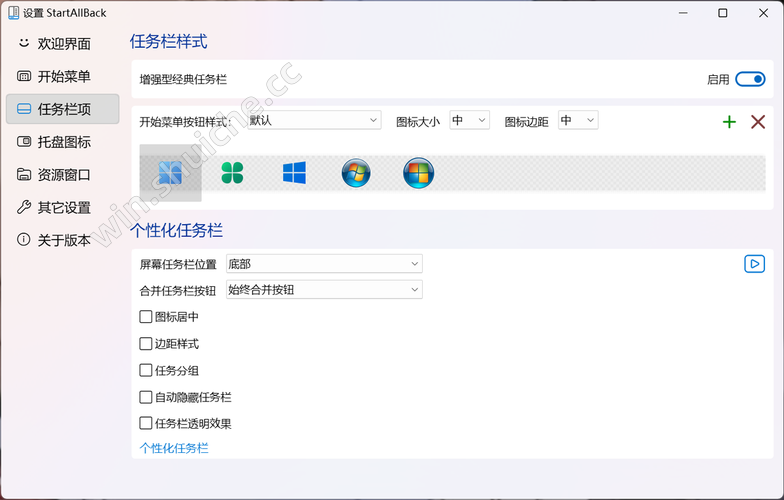
Task: Toggle the 增强型经典任务栏 enable switch
Action: (x=750, y=79)
